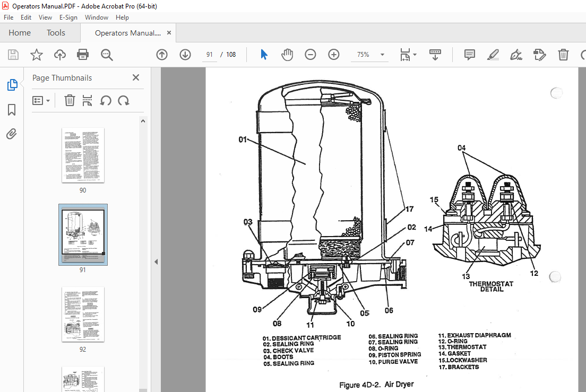Open Page Thumbnails sidebar icon
Screen dimensions: 586x392
pyautogui.click(x=12, y=85)
